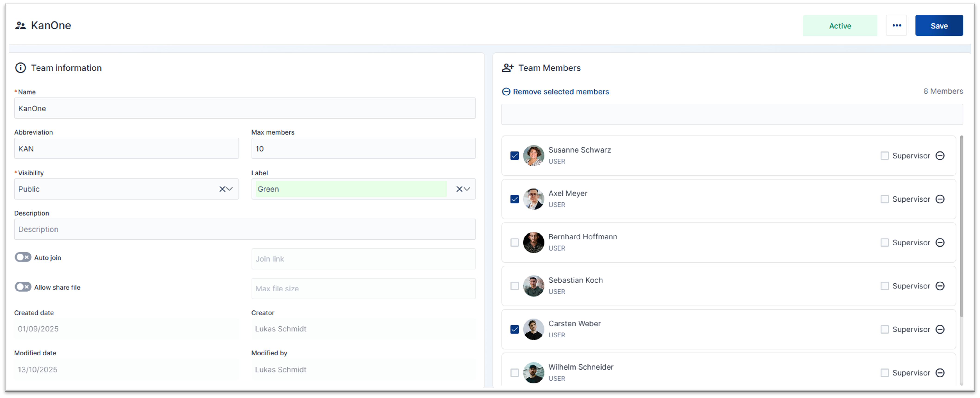Viewport: 980px width, 398px height.
Task: Open Wilhelm Schneider's Supervisor checkbox
Action: click(x=884, y=373)
